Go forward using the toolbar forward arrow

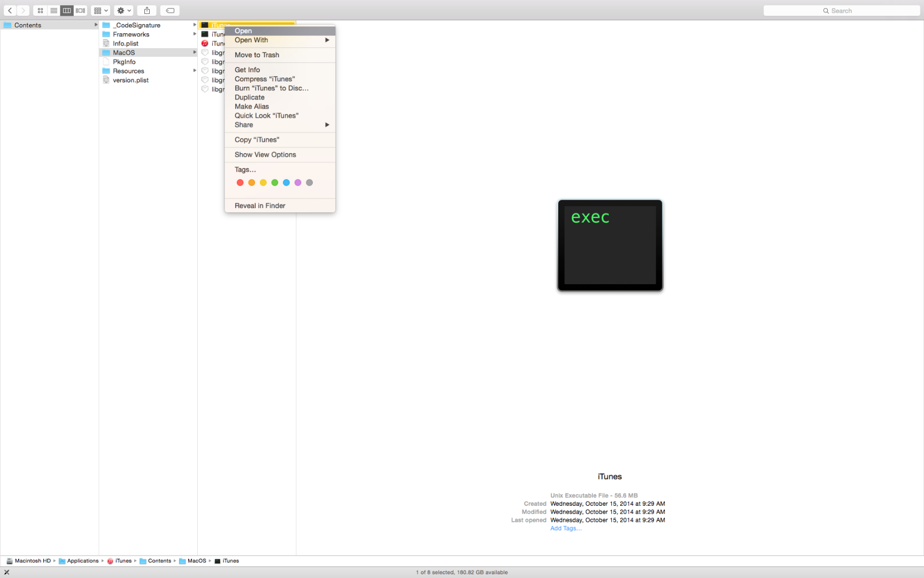(x=23, y=10)
